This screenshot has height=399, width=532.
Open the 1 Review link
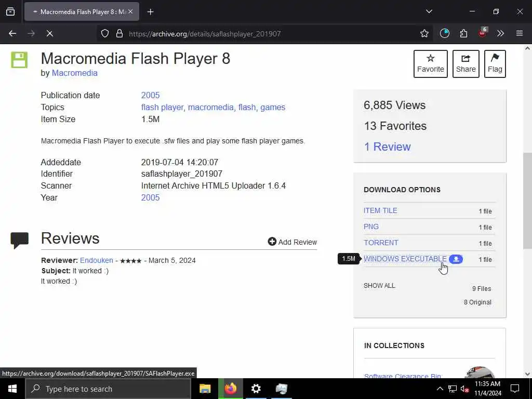coord(387,147)
